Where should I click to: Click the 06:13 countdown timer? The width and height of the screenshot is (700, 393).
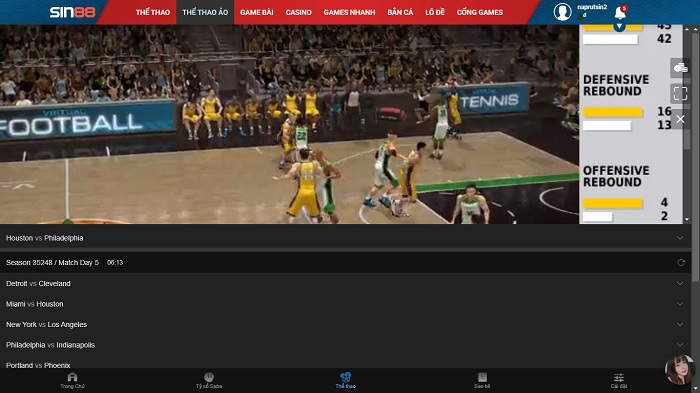(115, 263)
